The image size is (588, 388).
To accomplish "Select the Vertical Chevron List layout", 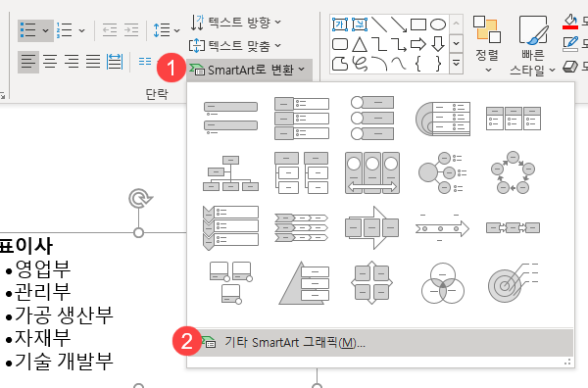I will [x=230, y=228].
